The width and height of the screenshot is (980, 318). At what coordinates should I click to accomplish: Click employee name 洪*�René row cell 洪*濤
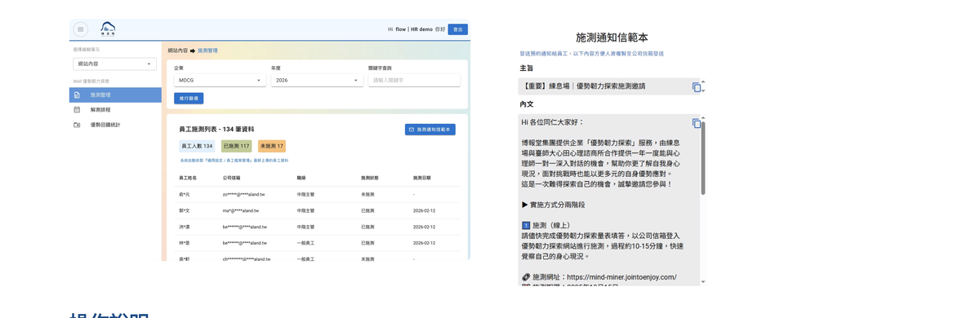tap(185, 227)
